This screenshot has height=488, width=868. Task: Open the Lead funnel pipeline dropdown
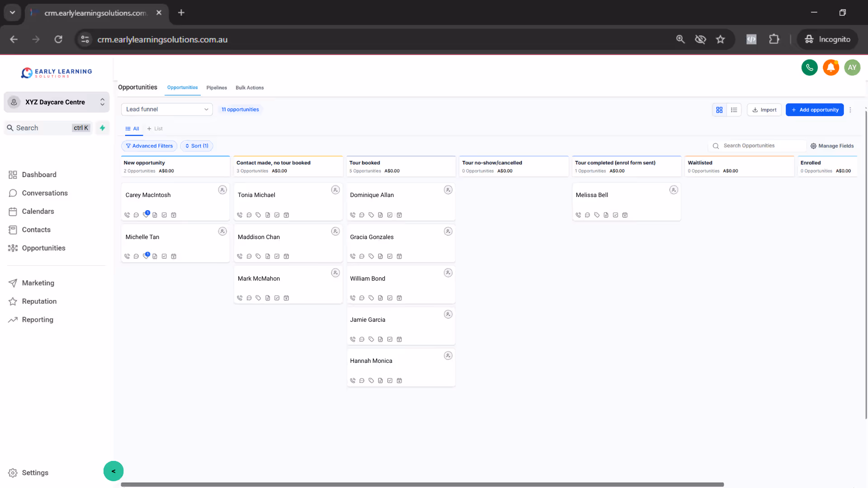[167, 109]
